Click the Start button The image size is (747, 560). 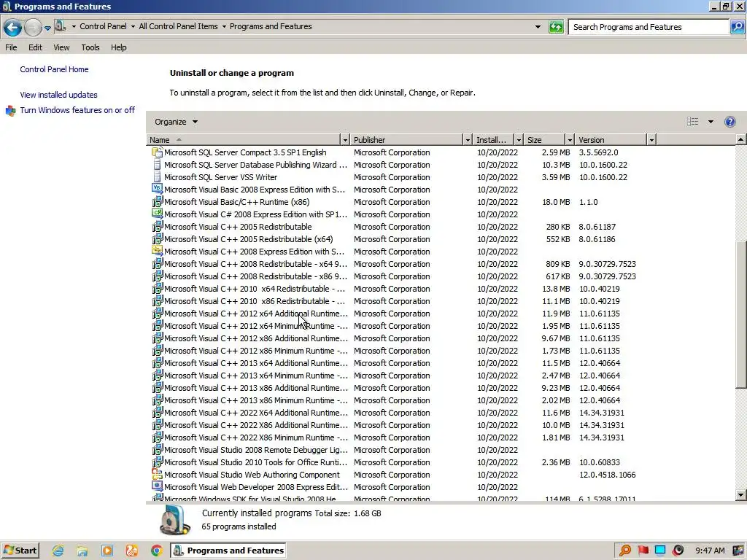(20, 551)
